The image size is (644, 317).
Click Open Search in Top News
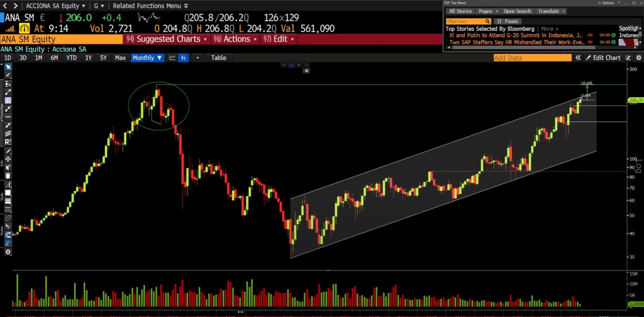517,11
